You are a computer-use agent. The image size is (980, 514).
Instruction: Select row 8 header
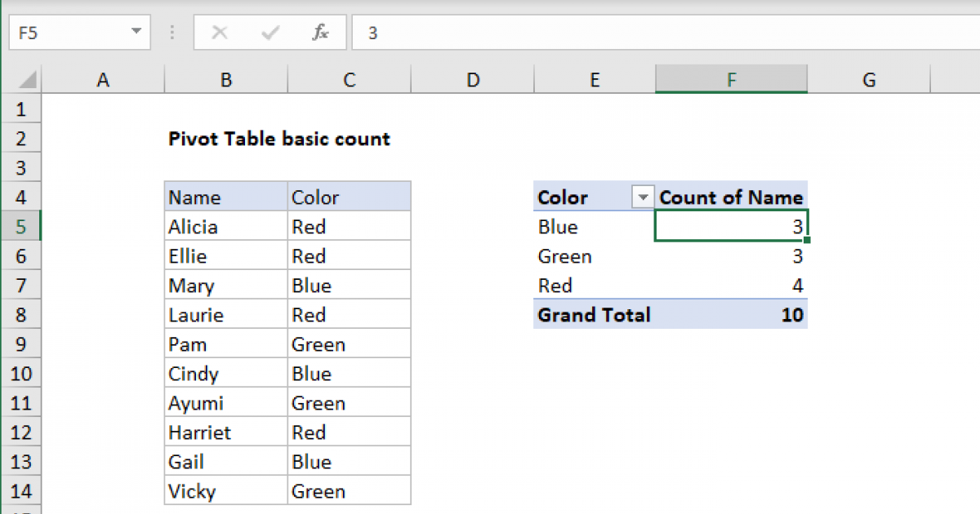point(20,315)
